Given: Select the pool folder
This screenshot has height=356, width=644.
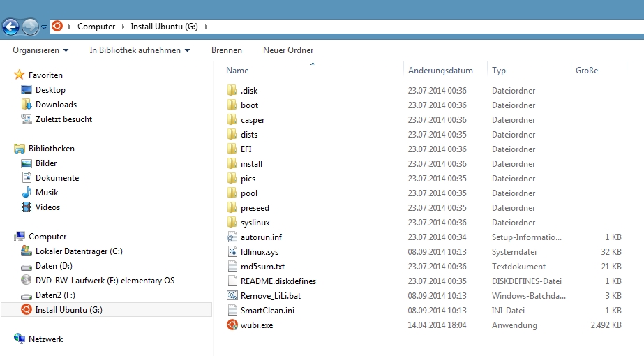Looking at the screenshot, I should pyautogui.click(x=249, y=193).
